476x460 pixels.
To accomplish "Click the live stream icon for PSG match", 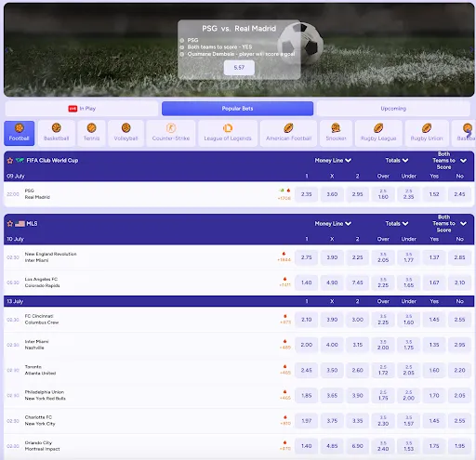I will pyautogui.click(x=282, y=191).
